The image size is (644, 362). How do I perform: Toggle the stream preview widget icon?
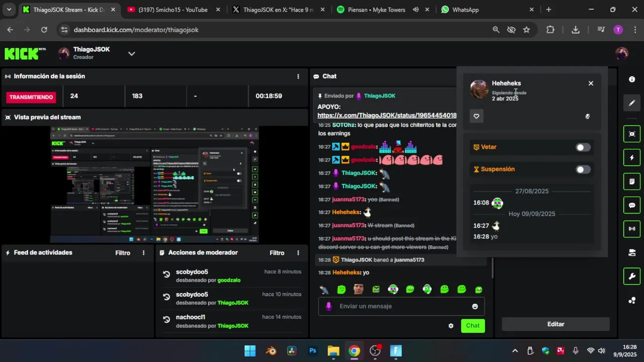(632, 134)
